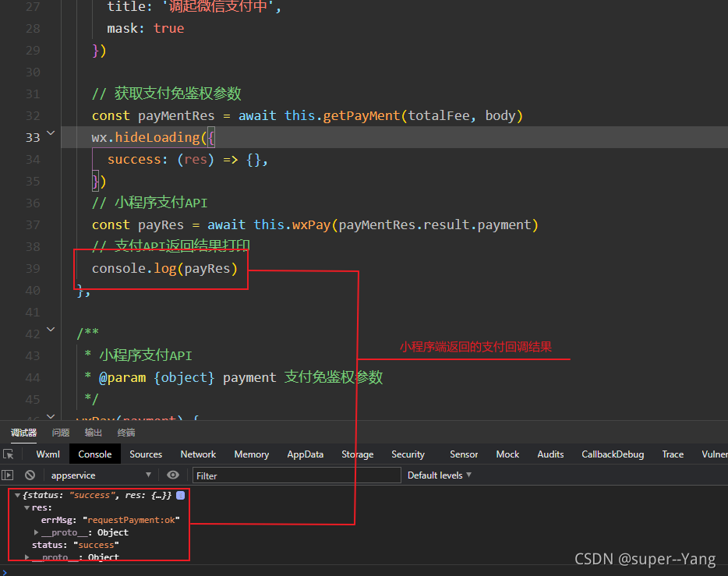Open the Trace tab

(673, 454)
